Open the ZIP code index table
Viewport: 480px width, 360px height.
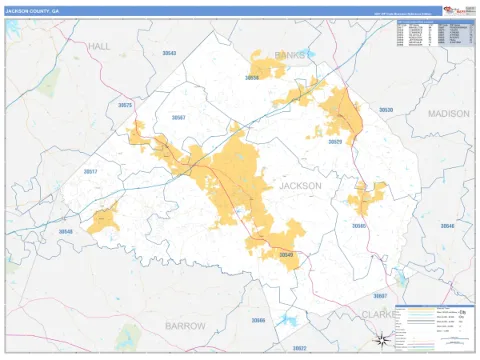click(x=436, y=33)
